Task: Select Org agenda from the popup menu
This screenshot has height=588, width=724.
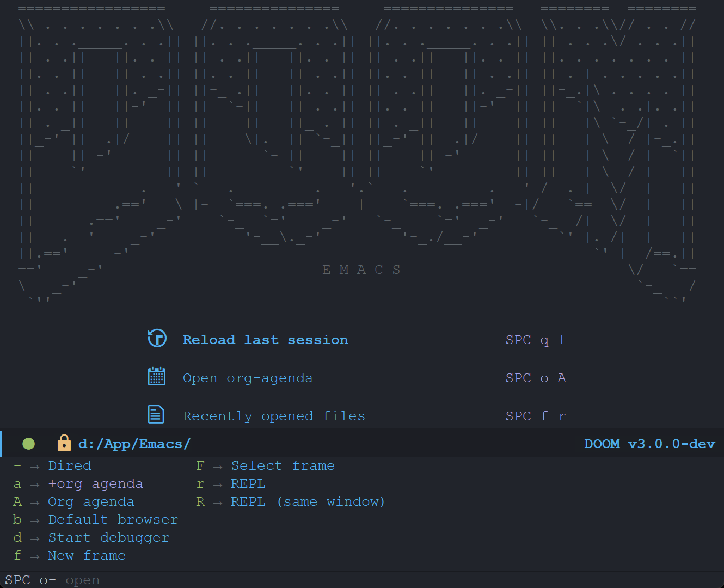Action: point(90,501)
